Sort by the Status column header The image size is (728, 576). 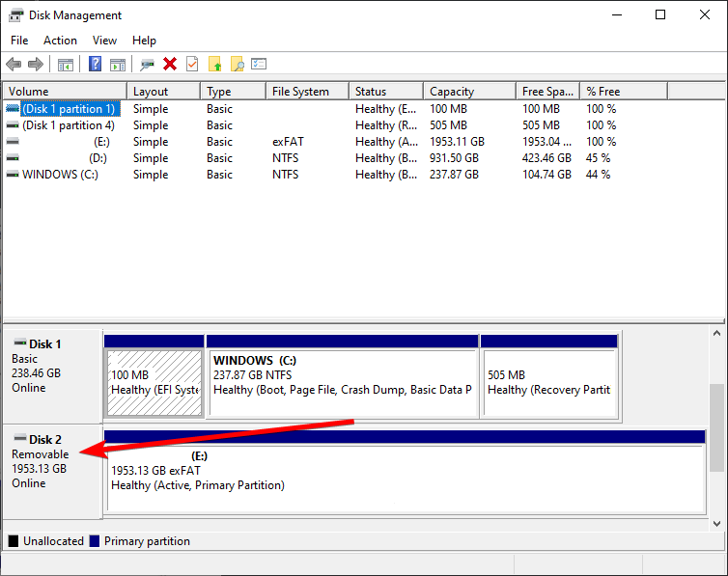pyautogui.click(x=386, y=92)
